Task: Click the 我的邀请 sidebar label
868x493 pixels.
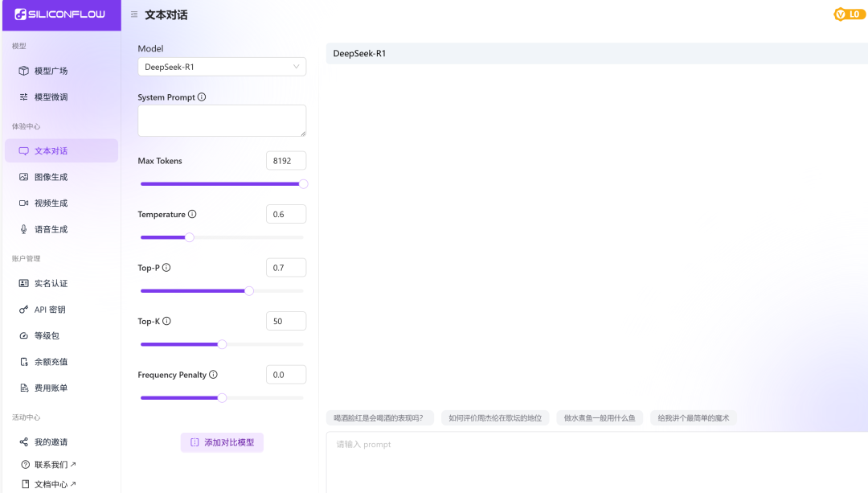Action: pyautogui.click(x=51, y=442)
